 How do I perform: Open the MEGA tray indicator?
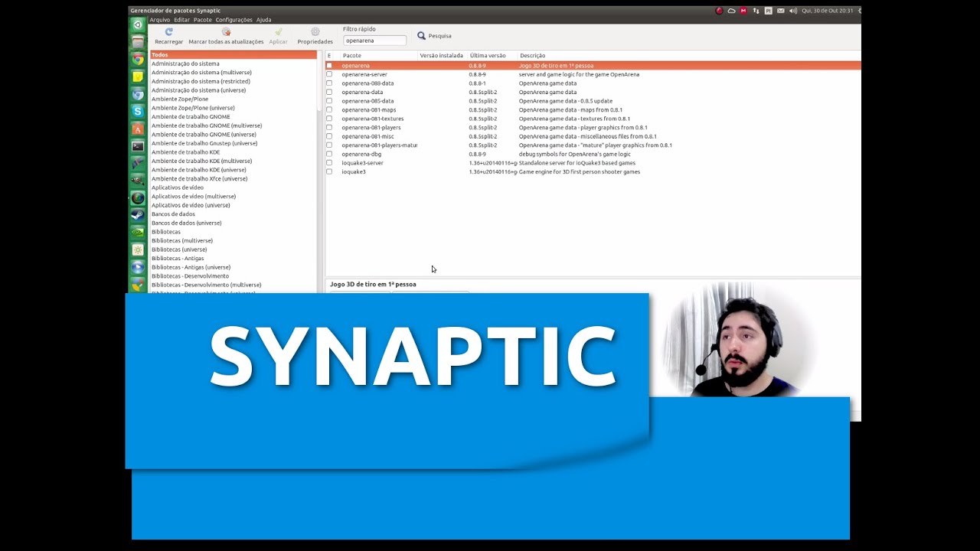(x=743, y=11)
